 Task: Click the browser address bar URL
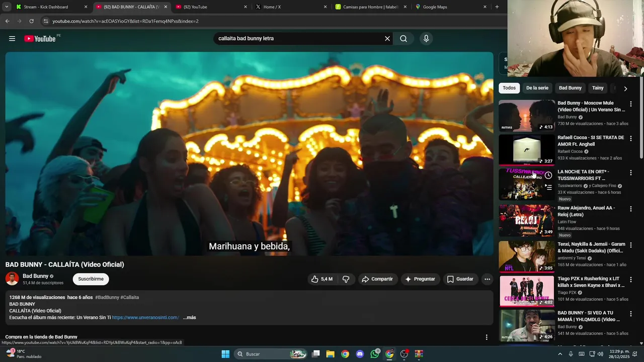[126, 21]
